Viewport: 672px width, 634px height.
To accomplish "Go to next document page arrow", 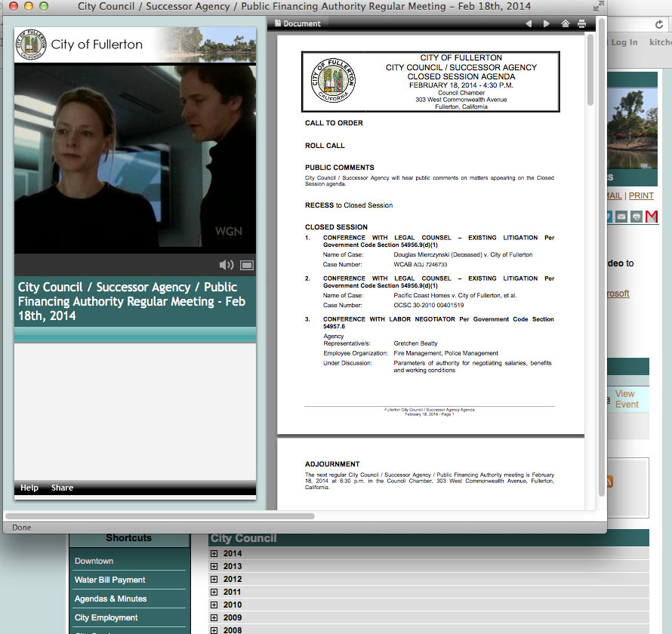I will tap(547, 24).
